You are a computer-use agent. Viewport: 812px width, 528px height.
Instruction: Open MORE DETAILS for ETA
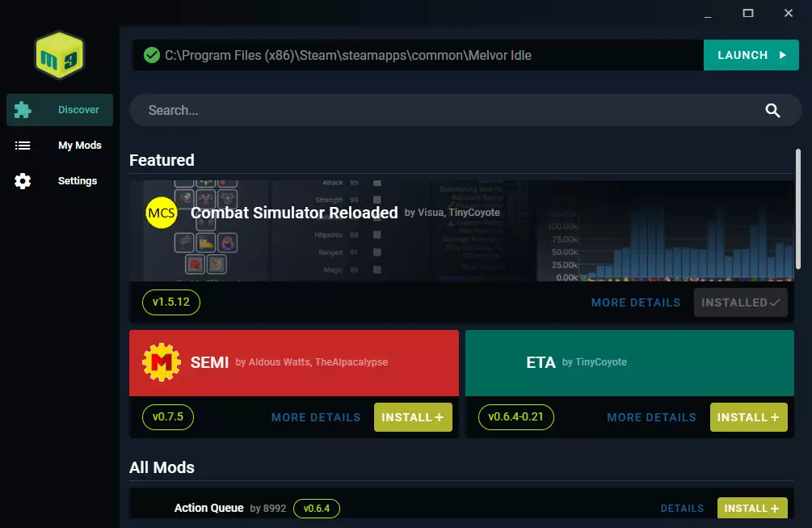(x=651, y=417)
